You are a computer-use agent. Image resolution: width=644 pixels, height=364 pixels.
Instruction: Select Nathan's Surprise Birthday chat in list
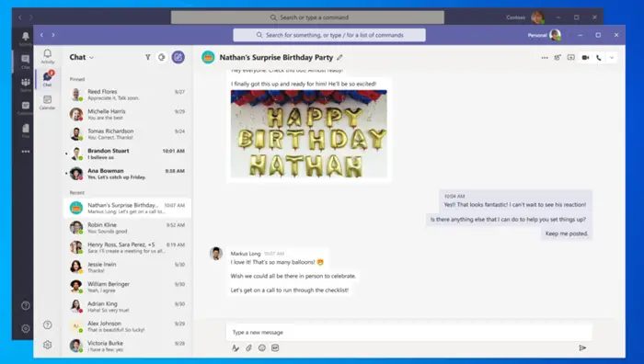[127, 208]
